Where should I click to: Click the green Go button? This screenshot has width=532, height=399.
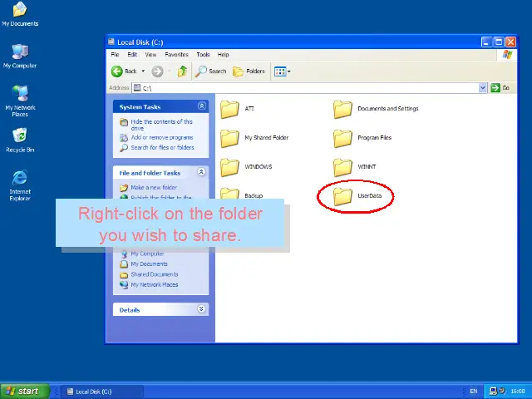pyautogui.click(x=500, y=88)
